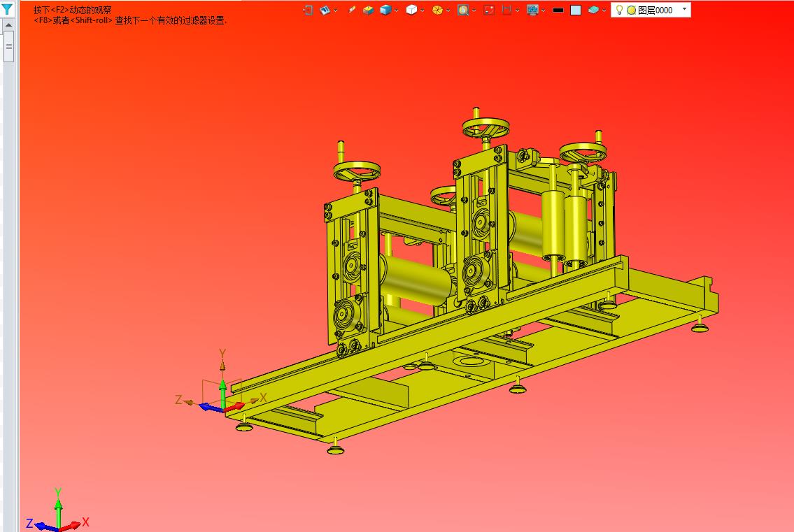Open the view manager icon
794x532 pixels.
click(325, 10)
